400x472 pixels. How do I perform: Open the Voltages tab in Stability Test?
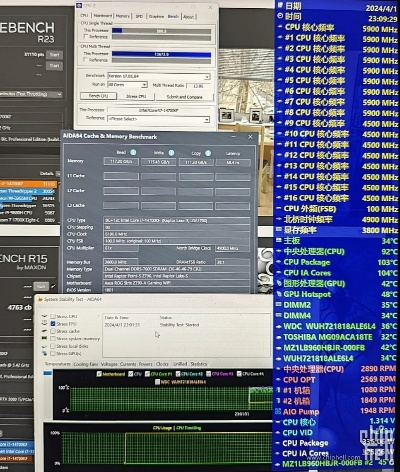pos(109,364)
